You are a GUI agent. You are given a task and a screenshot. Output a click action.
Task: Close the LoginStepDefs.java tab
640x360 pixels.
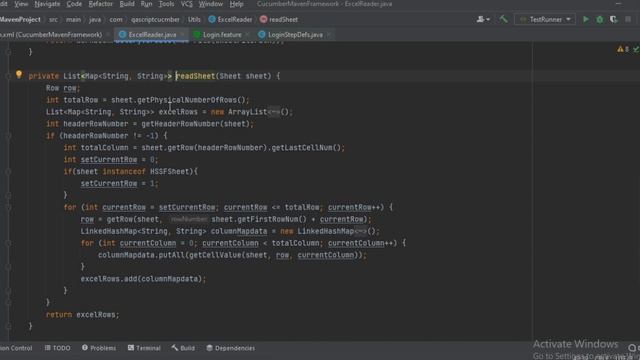(x=329, y=35)
